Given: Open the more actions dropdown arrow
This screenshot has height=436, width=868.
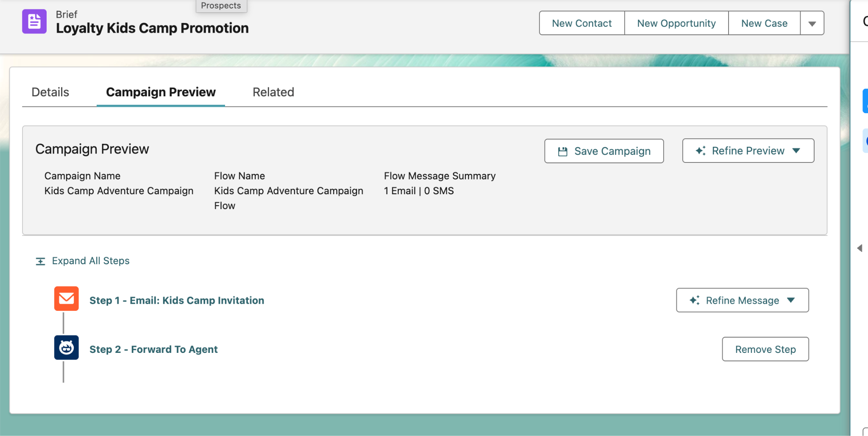Looking at the screenshot, I should [x=812, y=23].
